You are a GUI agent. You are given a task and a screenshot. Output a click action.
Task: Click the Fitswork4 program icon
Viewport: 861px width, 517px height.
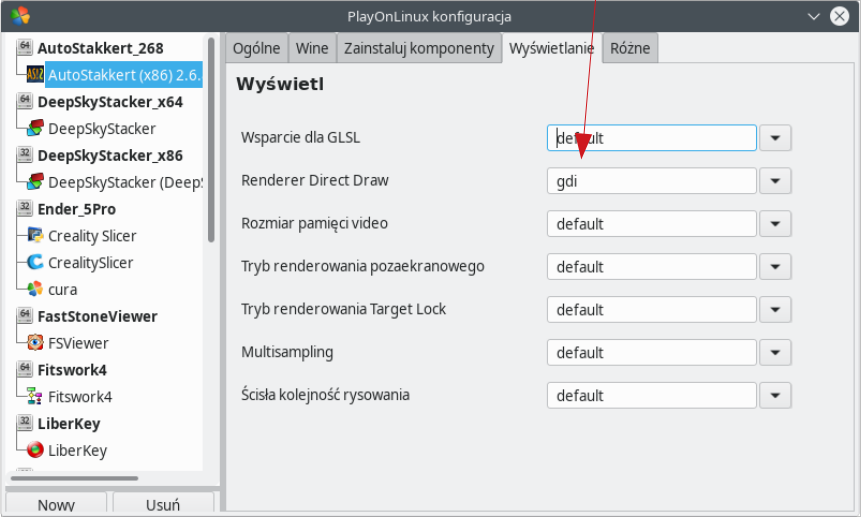point(35,396)
